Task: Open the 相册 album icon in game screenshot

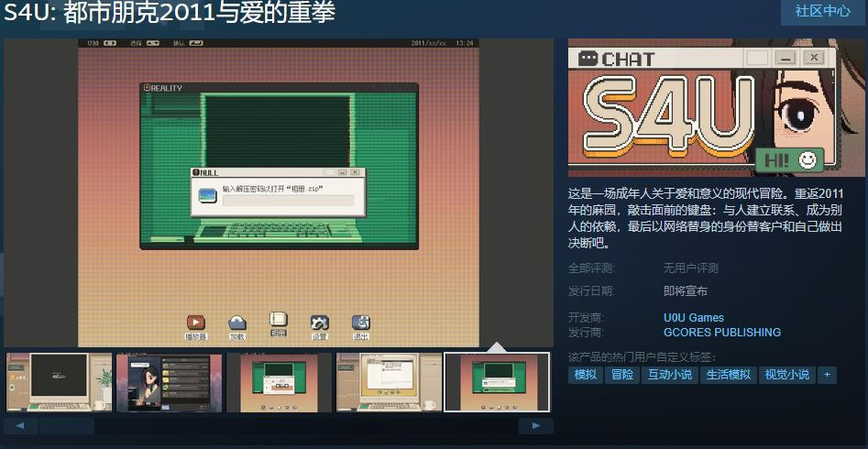Action: [x=279, y=320]
